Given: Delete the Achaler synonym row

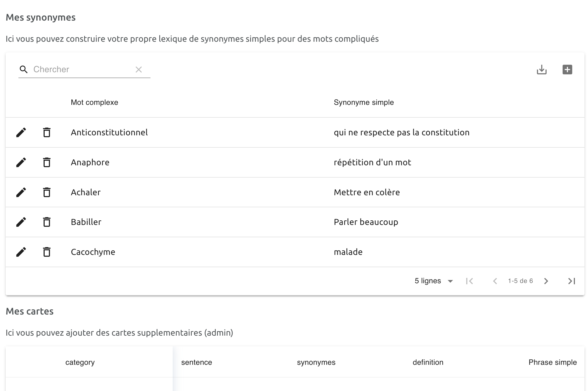Looking at the screenshot, I should (x=47, y=192).
